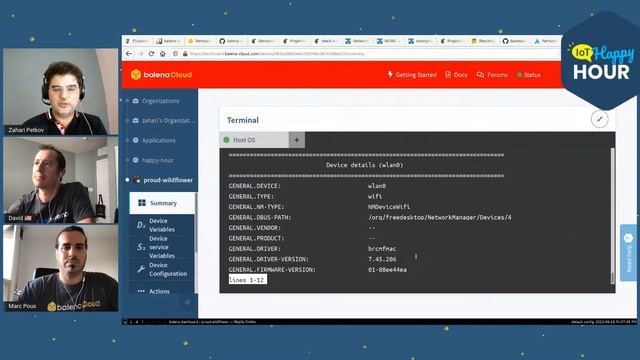Click the green dot on Host OS tab
Viewport: 640px width, 360px height.
(x=227, y=140)
